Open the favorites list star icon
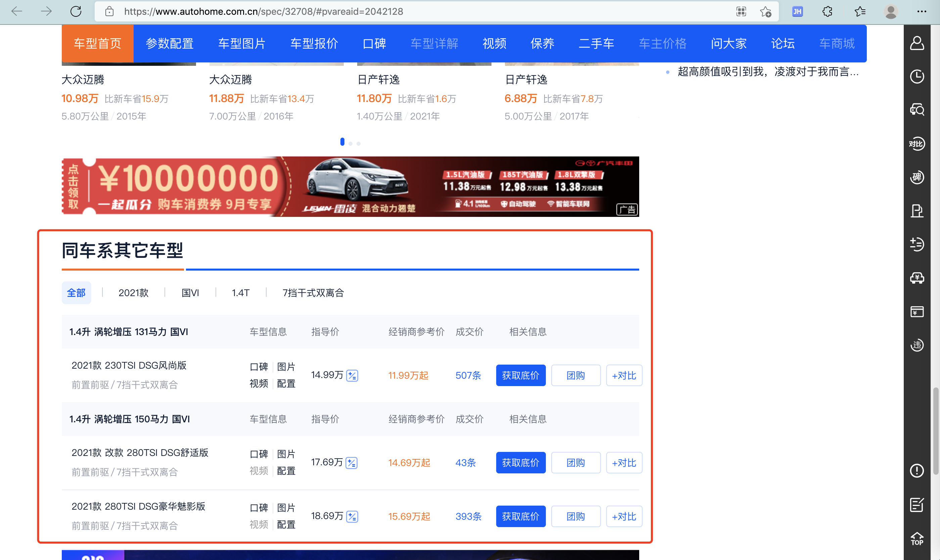The height and width of the screenshot is (560, 940). (x=860, y=11)
